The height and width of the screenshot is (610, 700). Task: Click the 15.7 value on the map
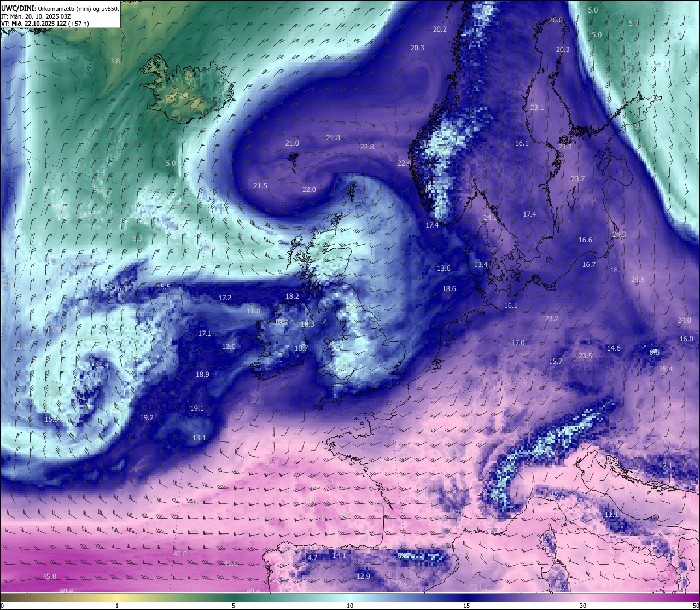click(556, 362)
